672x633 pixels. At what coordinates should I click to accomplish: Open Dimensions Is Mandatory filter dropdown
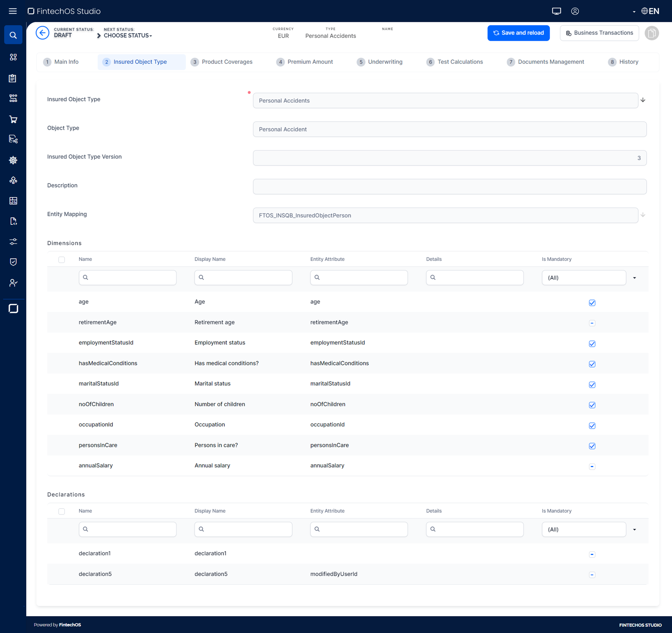[x=634, y=278]
